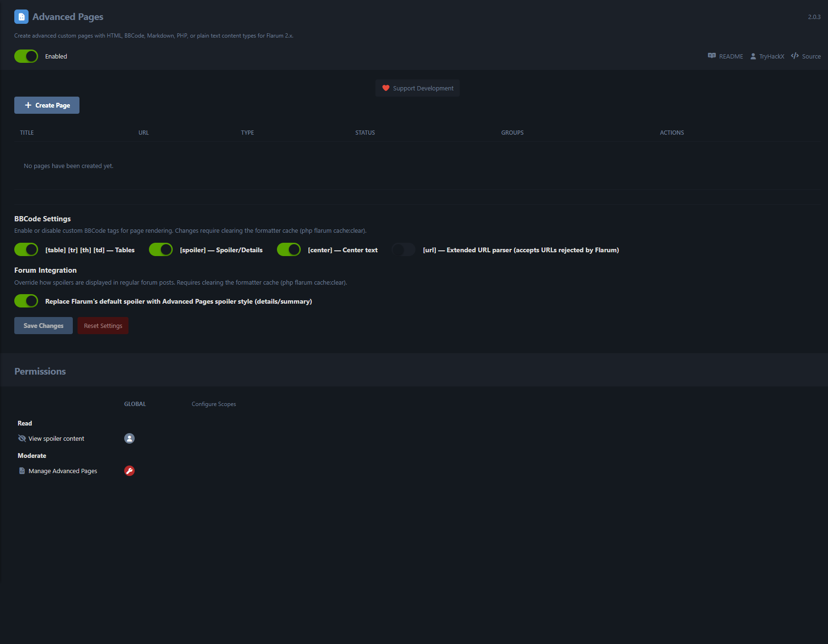Open the Create Page dialog
The width and height of the screenshot is (828, 644).
tap(47, 105)
